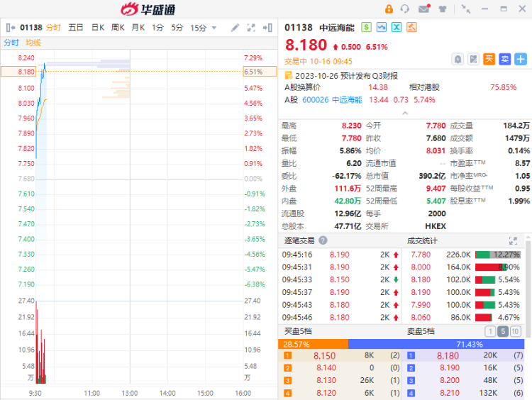Viewport: 532px width, 400px height.
Task: Switch order book depth to 1 level
Action: tap(490, 331)
